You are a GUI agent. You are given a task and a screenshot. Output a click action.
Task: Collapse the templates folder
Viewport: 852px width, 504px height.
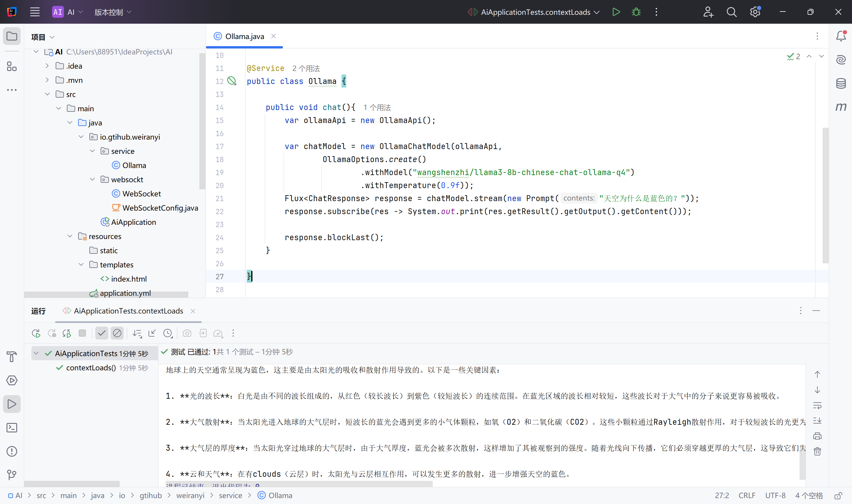(x=81, y=264)
